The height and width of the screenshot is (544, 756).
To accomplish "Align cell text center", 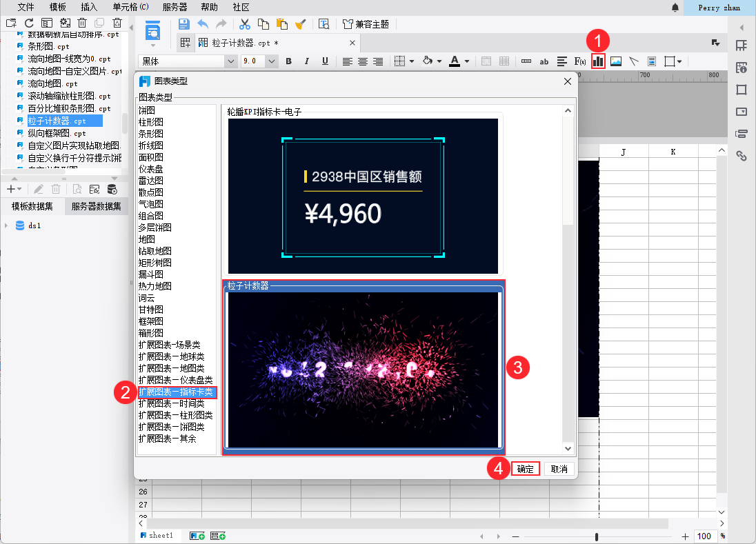I will 363,61.
